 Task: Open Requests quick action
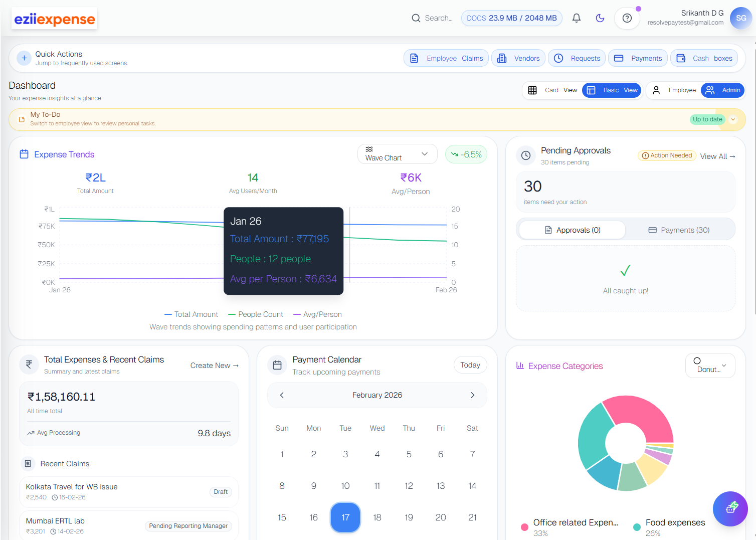[x=577, y=58]
